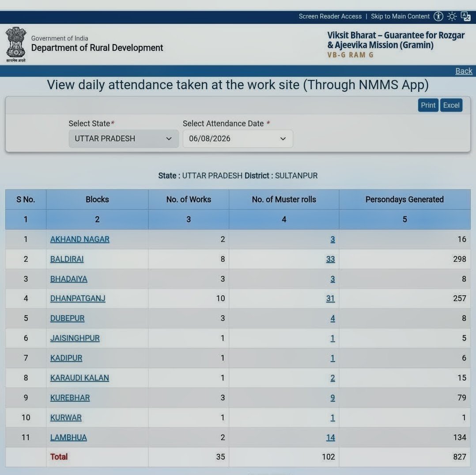Export the table using Excel button
Viewport: 476px width, 475px height.
pyautogui.click(x=451, y=106)
